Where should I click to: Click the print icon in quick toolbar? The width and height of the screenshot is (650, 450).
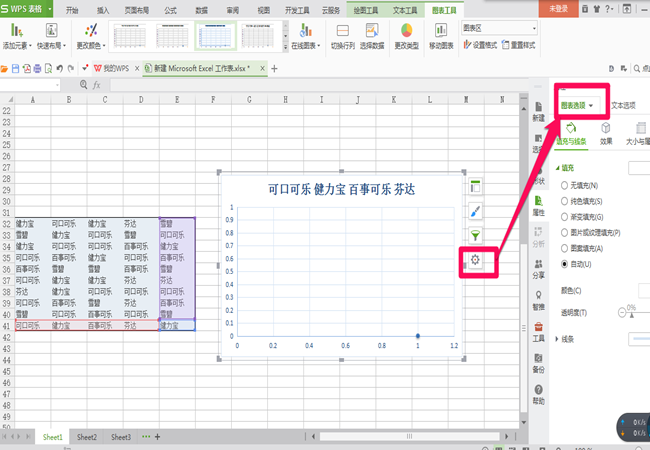(x=37, y=69)
